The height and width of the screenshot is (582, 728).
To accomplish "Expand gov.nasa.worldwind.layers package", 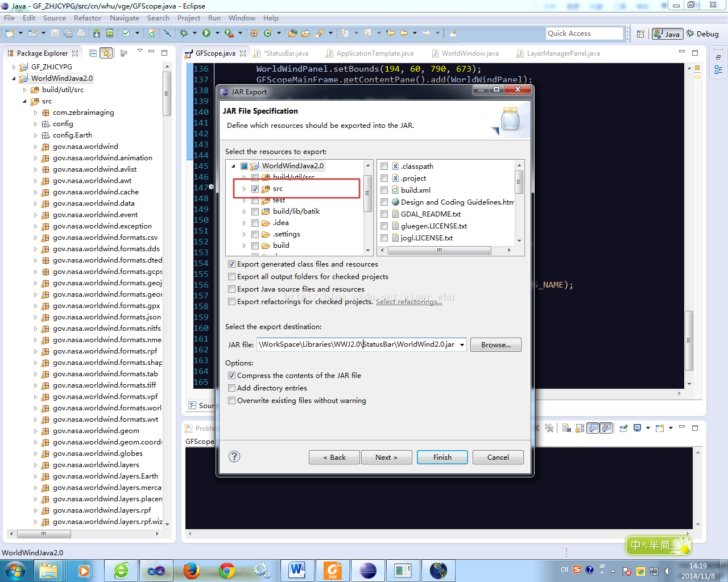I will 35,465.
